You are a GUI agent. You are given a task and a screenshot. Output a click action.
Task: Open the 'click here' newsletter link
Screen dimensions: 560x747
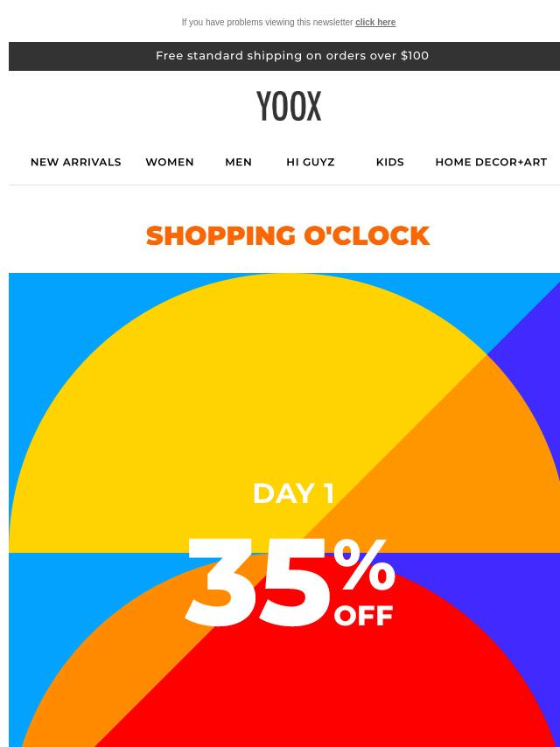[375, 23]
